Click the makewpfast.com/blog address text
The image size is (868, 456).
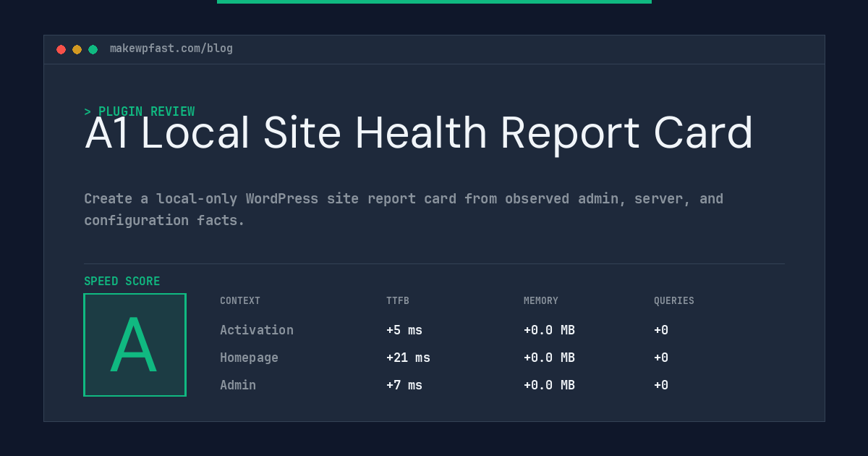(x=171, y=48)
